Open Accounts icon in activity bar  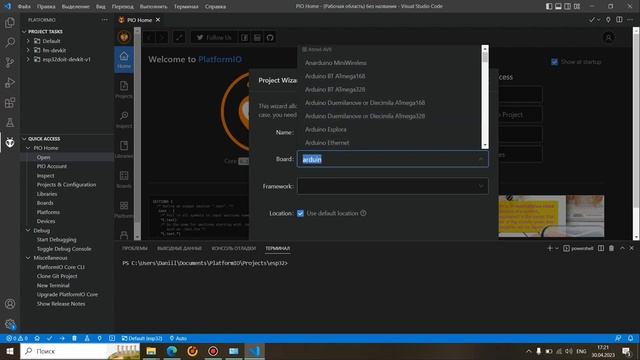tap(10, 304)
